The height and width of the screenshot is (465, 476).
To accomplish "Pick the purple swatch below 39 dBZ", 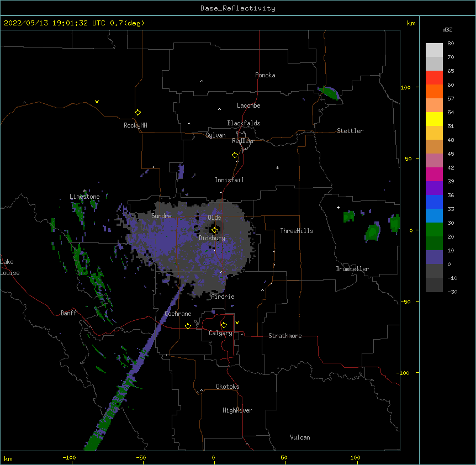I will click(434, 188).
